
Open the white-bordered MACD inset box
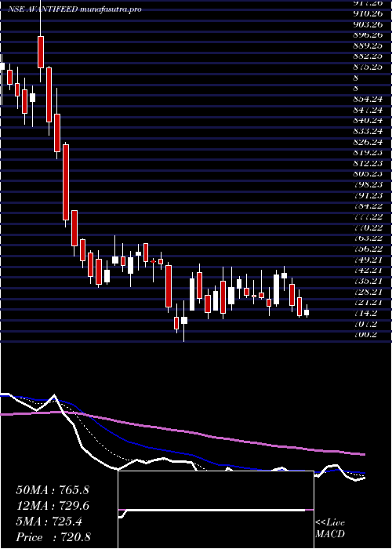(216, 510)
